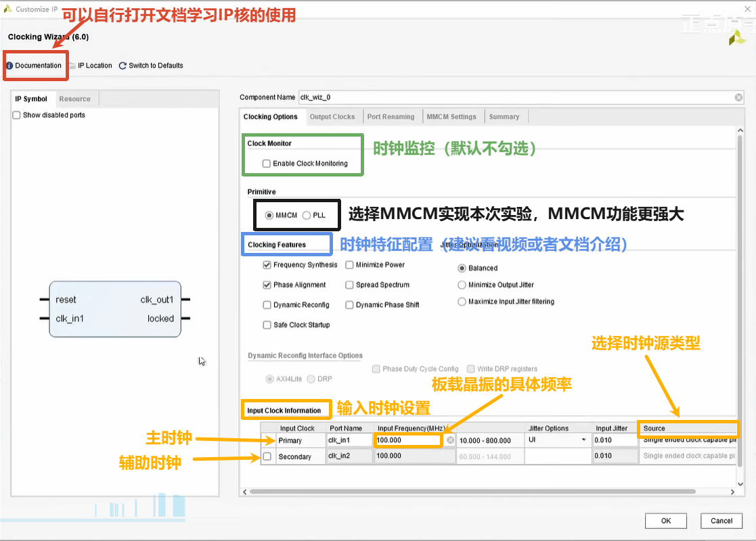Toggle Frequency Synthesis checkbox
Image resolution: width=756 pixels, height=541 pixels.
click(x=267, y=264)
